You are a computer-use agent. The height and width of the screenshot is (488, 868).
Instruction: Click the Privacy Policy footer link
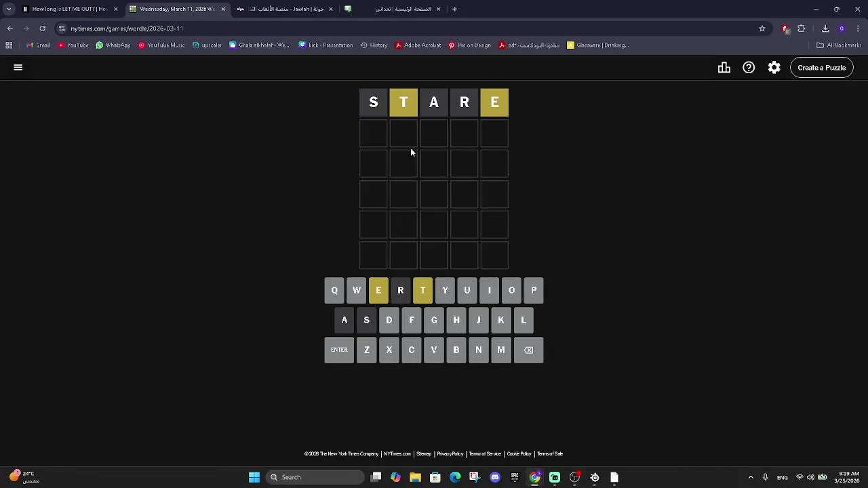pyautogui.click(x=450, y=454)
